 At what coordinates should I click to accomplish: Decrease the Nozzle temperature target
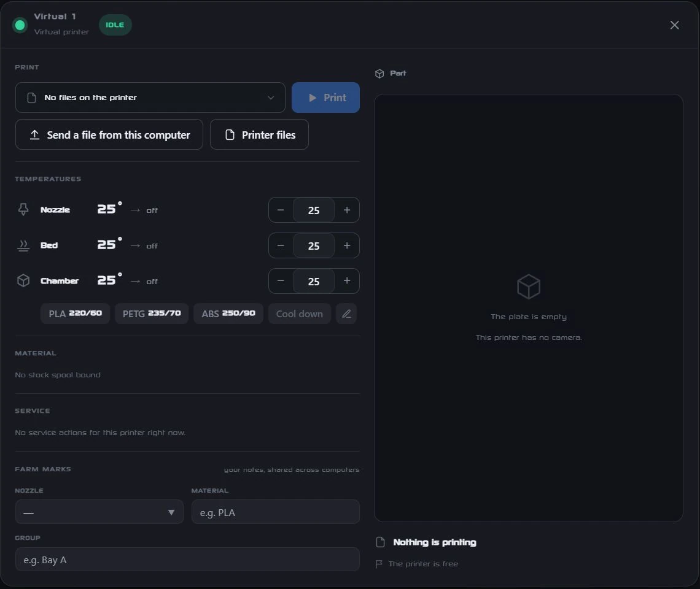[281, 210]
